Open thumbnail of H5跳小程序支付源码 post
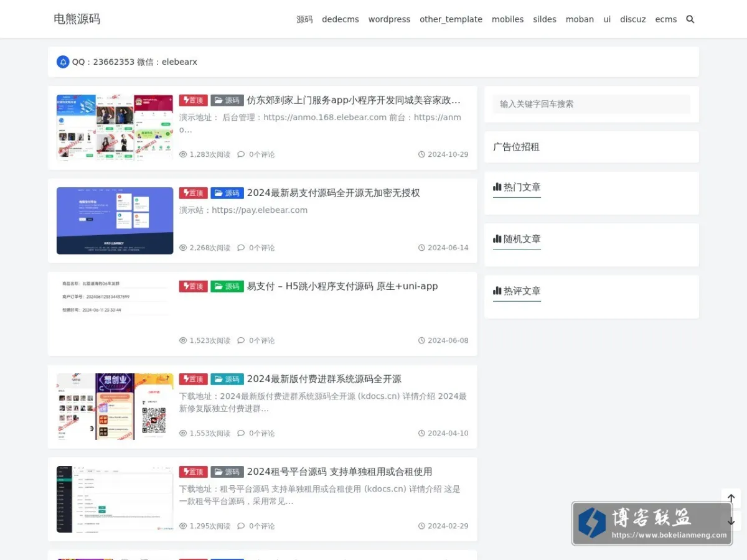 [x=115, y=314]
